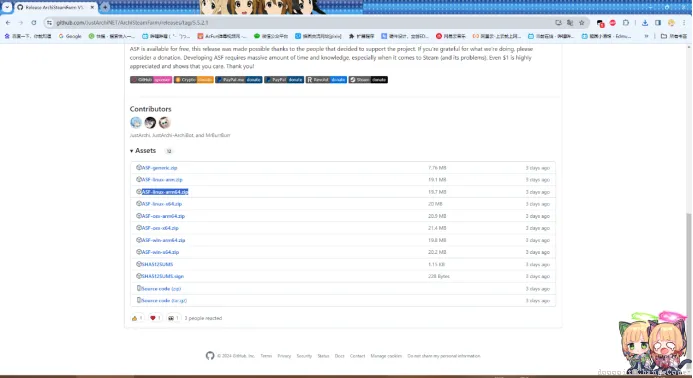
Task: Add a thumbs up reaction
Action: pos(137,318)
